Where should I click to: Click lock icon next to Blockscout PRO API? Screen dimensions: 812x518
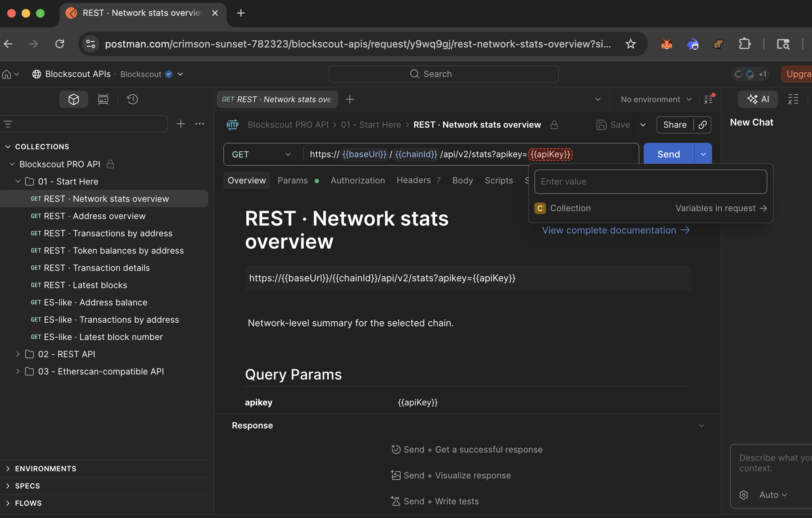point(110,164)
